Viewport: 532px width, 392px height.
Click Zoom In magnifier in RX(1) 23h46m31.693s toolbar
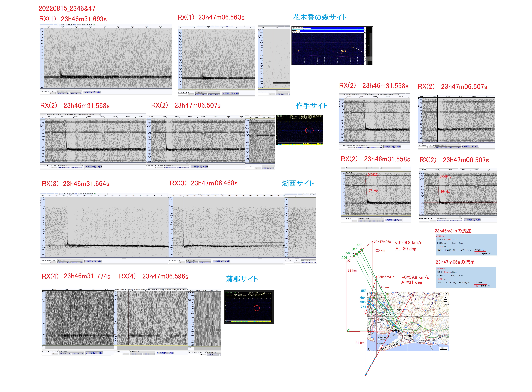pyautogui.click(x=83, y=25)
